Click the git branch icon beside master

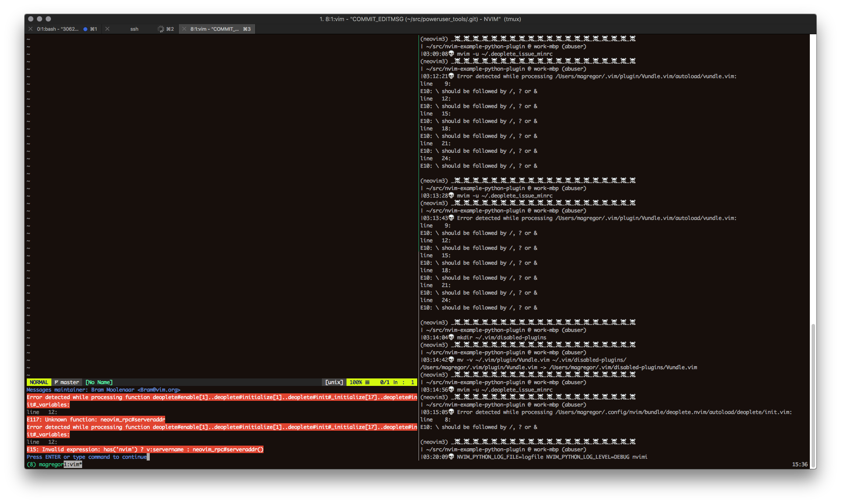pyautogui.click(x=56, y=382)
